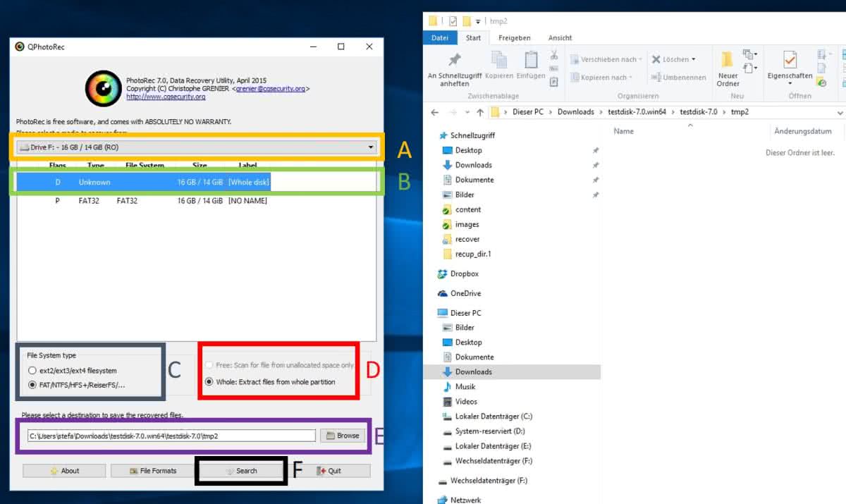Image resolution: width=846 pixels, height=504 pixels.
Task: Click the properties checkmark icon in Explorer title bar
Action: (x=453, y=21)
